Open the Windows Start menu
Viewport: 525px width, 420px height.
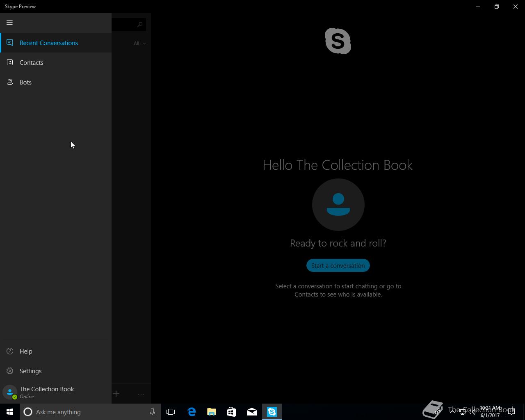tap(10, 412)
